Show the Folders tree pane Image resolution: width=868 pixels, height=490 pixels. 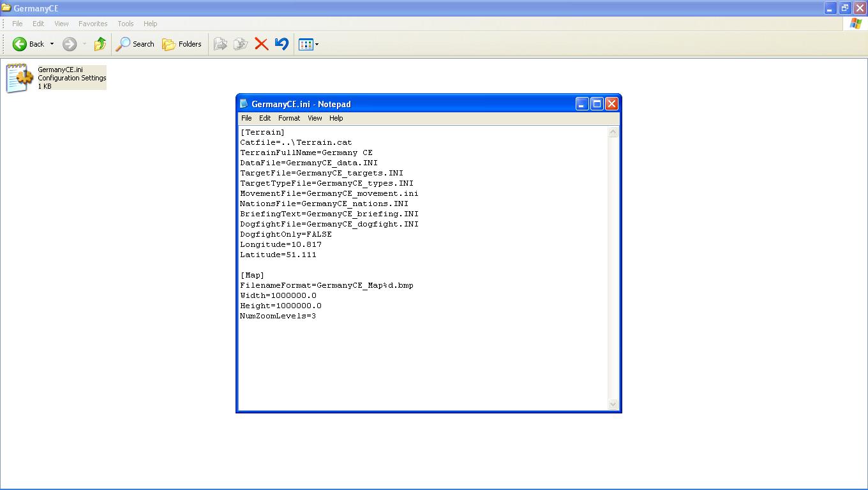pyautogui.click(x=182, y=44)
